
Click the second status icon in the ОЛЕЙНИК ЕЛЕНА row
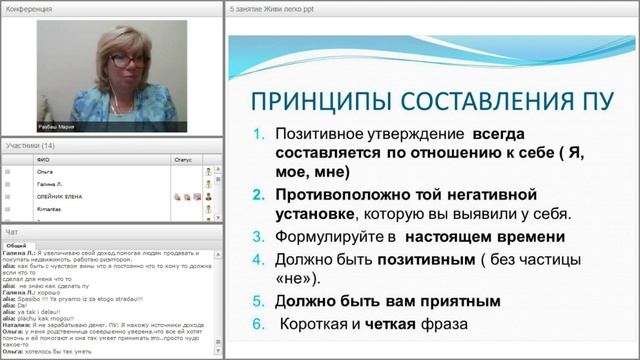pyautogui.click(x=187, y=197)
